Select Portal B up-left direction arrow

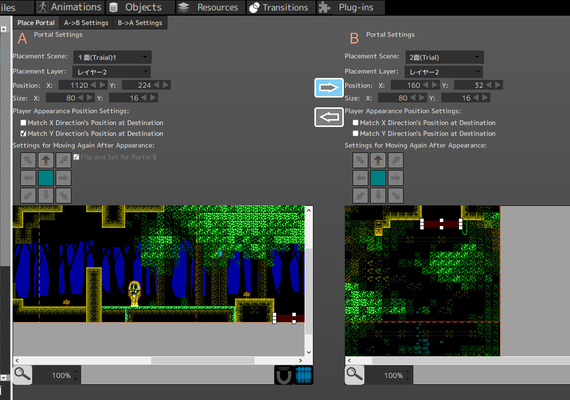click(x=360, y=160)
